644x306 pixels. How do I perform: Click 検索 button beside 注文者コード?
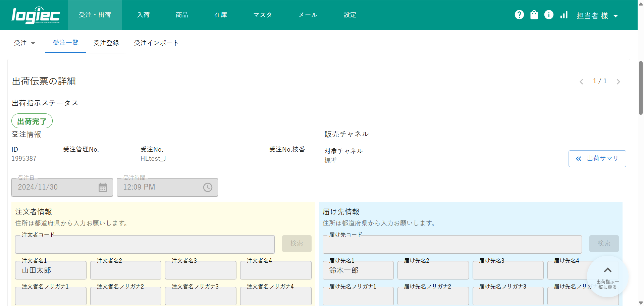(297, 243)
